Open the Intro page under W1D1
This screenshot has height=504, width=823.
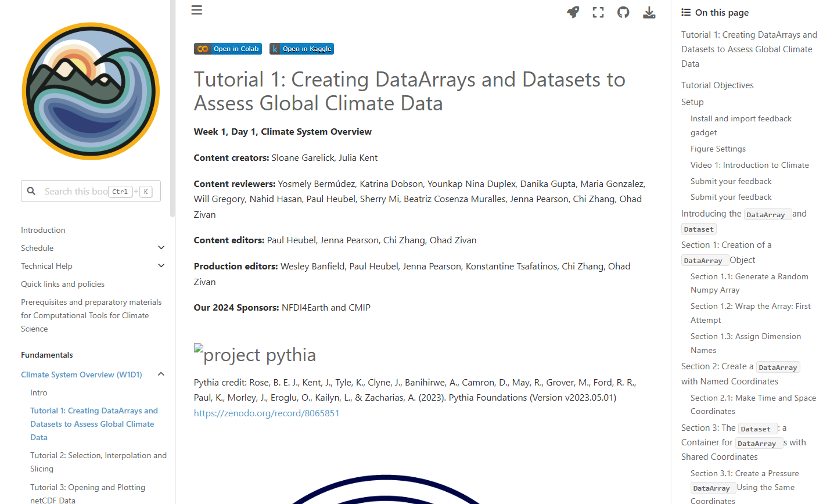coord(39,393)
